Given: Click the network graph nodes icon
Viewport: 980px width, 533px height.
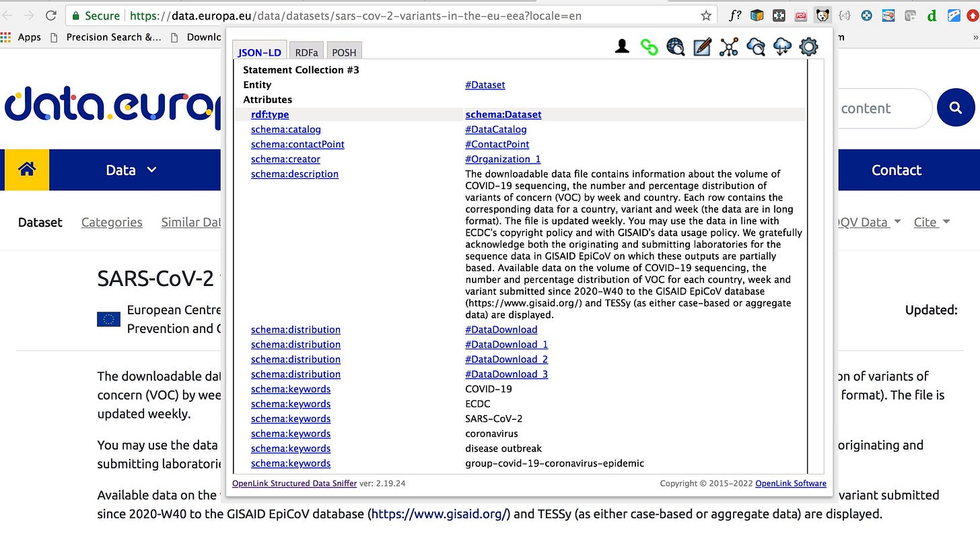Looking at the screenshot, I should (729, 46).
